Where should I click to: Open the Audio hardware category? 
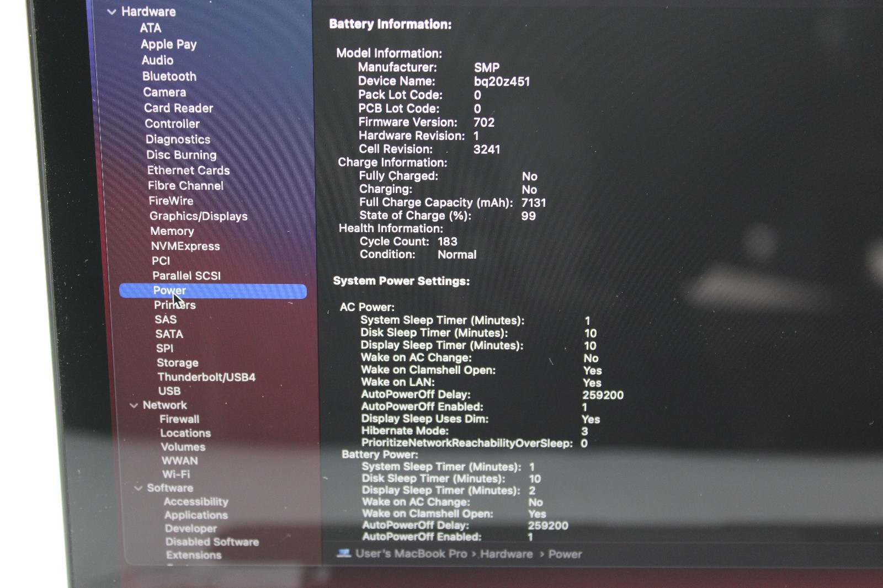click(x=157, y=60)
